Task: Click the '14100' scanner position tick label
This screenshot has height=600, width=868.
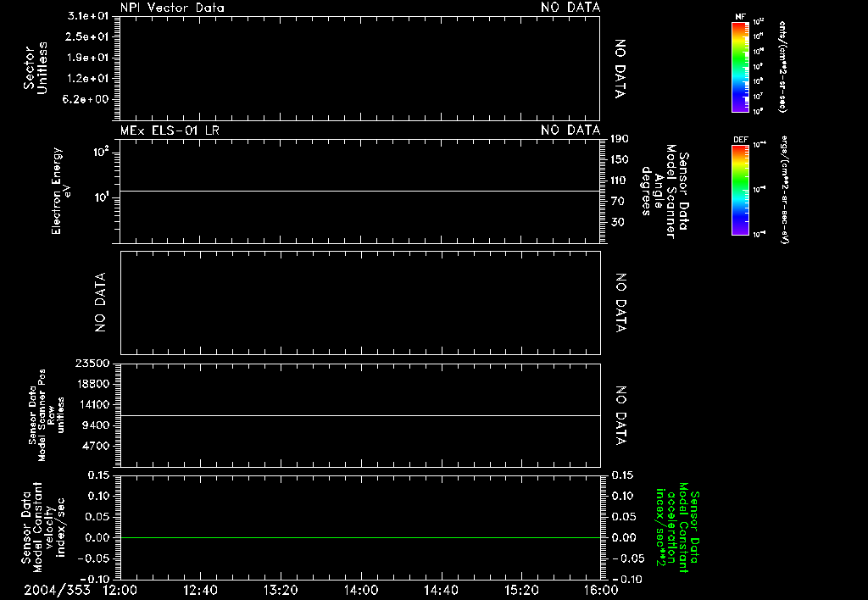Action: tap(92, 404)
